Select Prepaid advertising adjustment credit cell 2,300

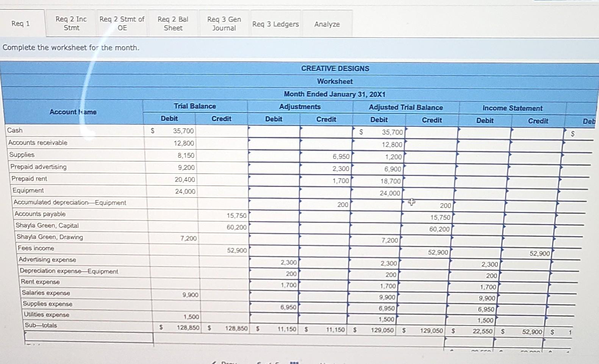tap(325, 168)
